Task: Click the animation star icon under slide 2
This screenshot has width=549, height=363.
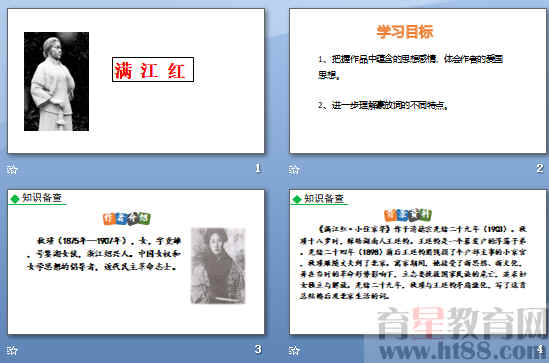Action: pos(294,170)
